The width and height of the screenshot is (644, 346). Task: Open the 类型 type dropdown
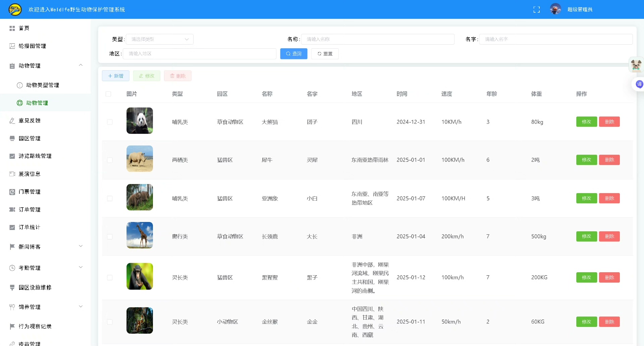(160, 39)
